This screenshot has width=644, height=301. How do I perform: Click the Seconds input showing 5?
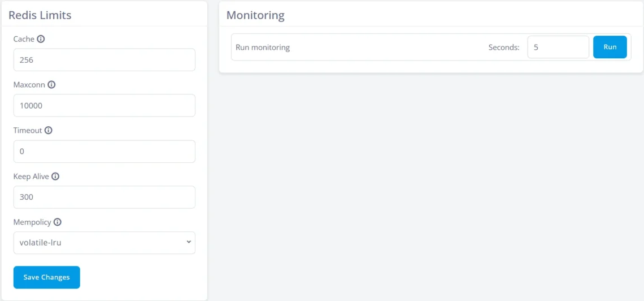pos(558,48)
